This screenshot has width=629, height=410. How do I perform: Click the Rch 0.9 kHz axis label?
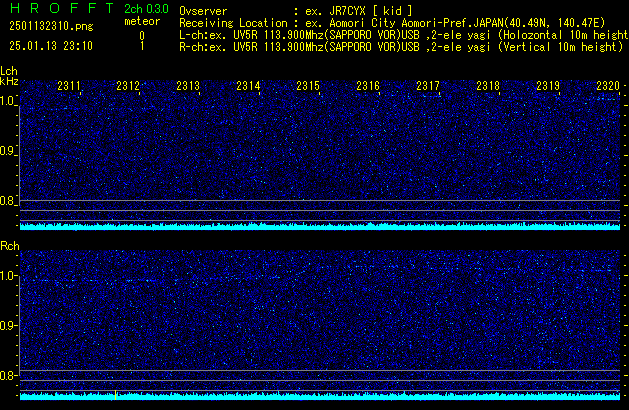(x=7, y=326)
